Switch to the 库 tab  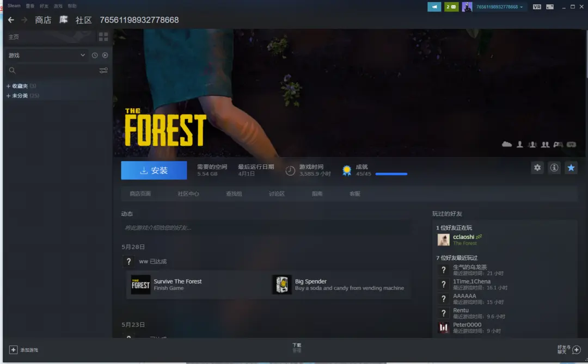point(63,20)
